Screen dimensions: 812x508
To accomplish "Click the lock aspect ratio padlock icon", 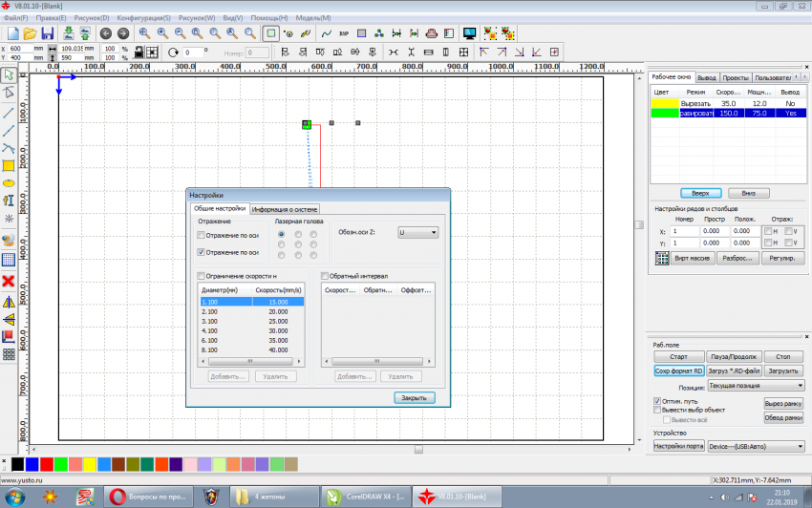I will click(x=139, y=52).
